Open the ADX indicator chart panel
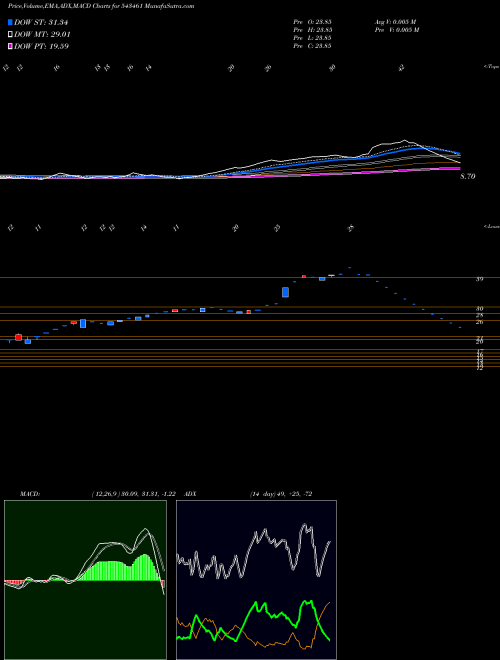The width and height of the screenshot is (500, 660). coord(256,580)
